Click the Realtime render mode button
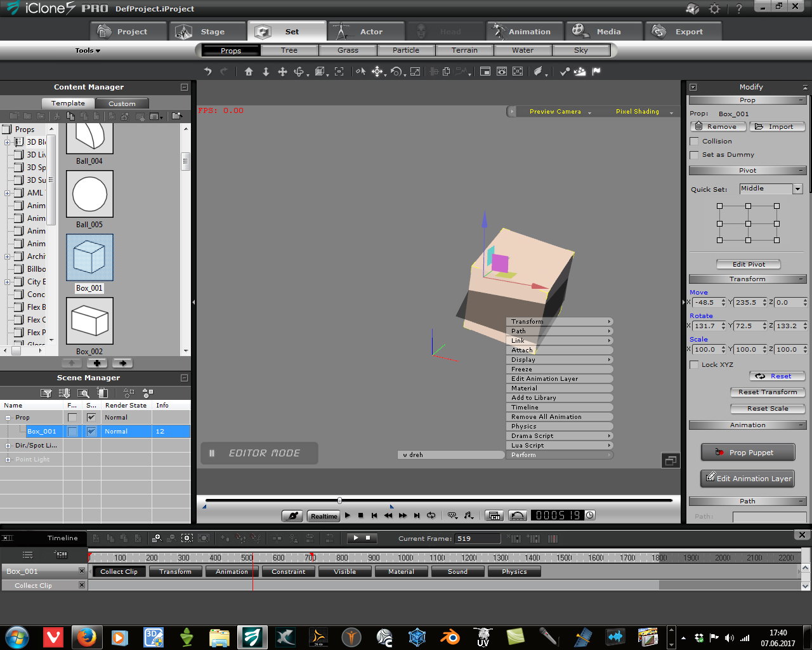812x650 pixels. [x=324, y=516]
